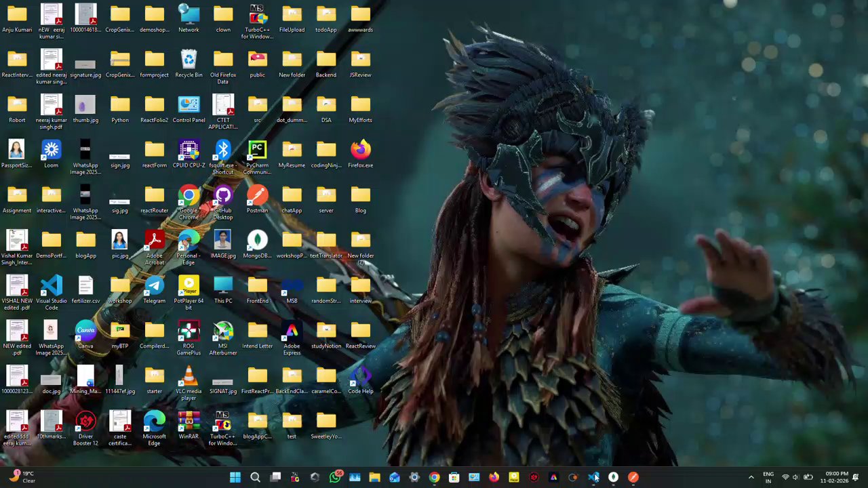Select the FileUpload folder
This screenshot has width=868, height=488.
click(292, 18)
